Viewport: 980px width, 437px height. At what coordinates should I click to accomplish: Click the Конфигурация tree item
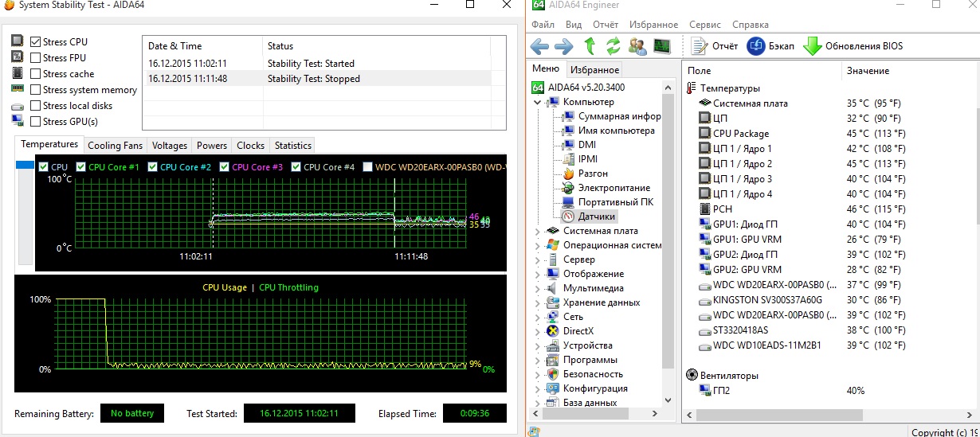pyautogui.click(x=587, y=388)
